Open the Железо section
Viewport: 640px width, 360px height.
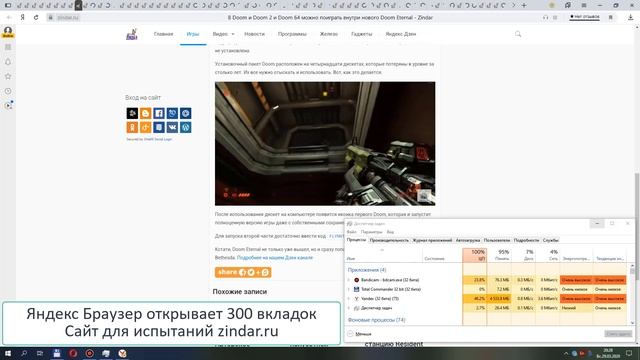point(329,34)
